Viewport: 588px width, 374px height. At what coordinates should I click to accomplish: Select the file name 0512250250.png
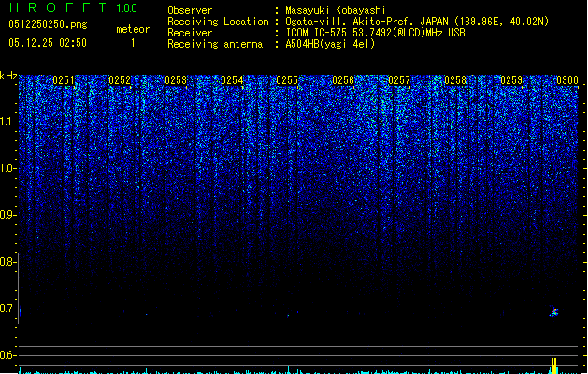click(48, 24)
